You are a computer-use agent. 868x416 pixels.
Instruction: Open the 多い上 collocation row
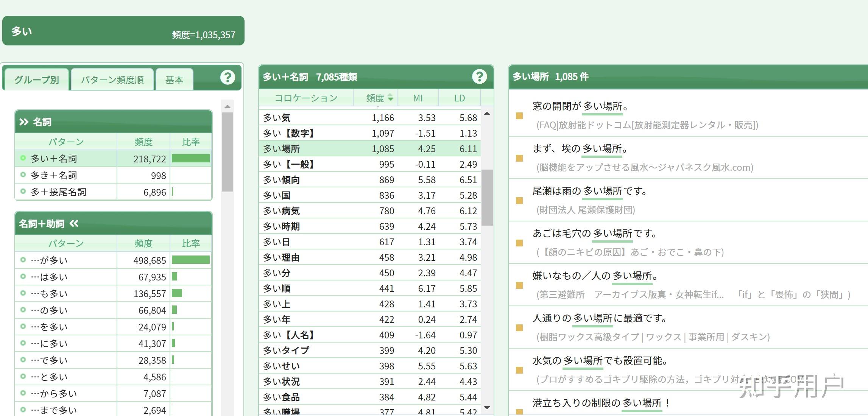pos(370,304)
